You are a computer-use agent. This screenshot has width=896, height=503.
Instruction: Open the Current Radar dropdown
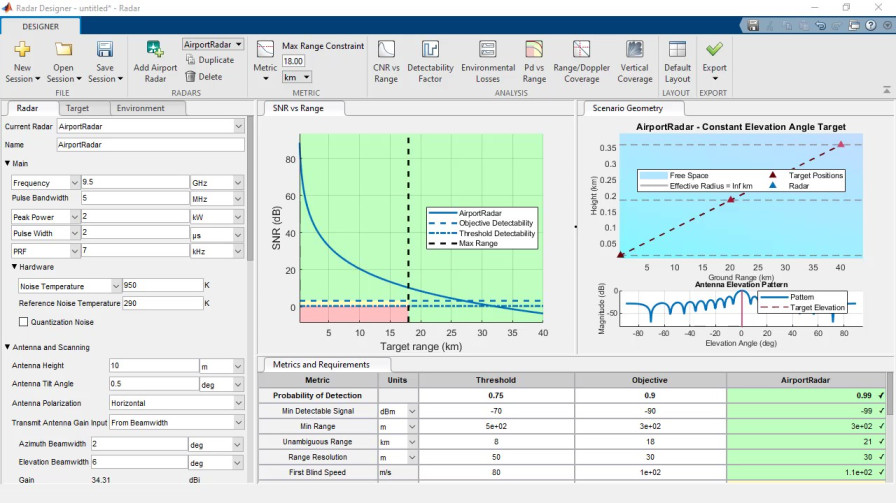point(238,127)
